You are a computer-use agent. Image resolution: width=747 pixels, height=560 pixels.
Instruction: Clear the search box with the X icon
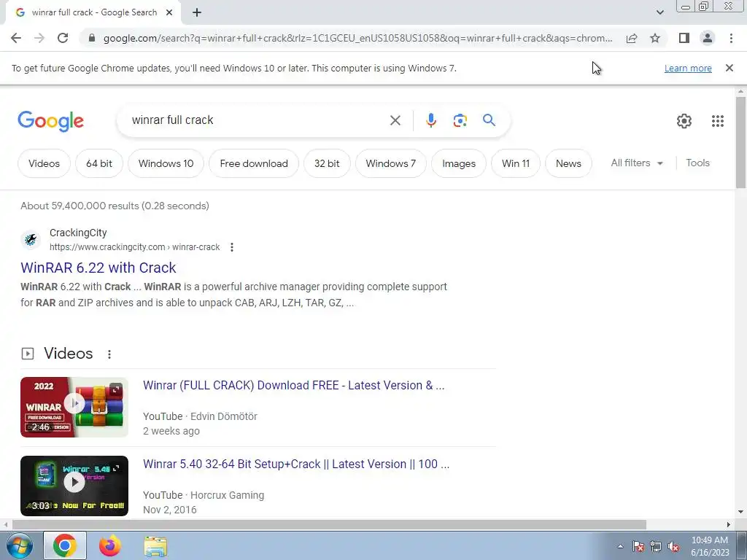pos(395,120)
